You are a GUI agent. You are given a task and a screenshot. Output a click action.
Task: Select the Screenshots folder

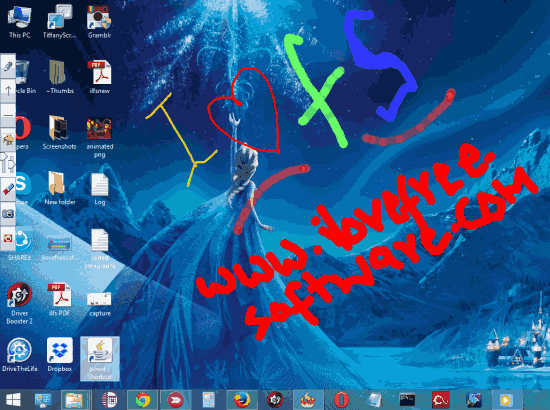59,133
